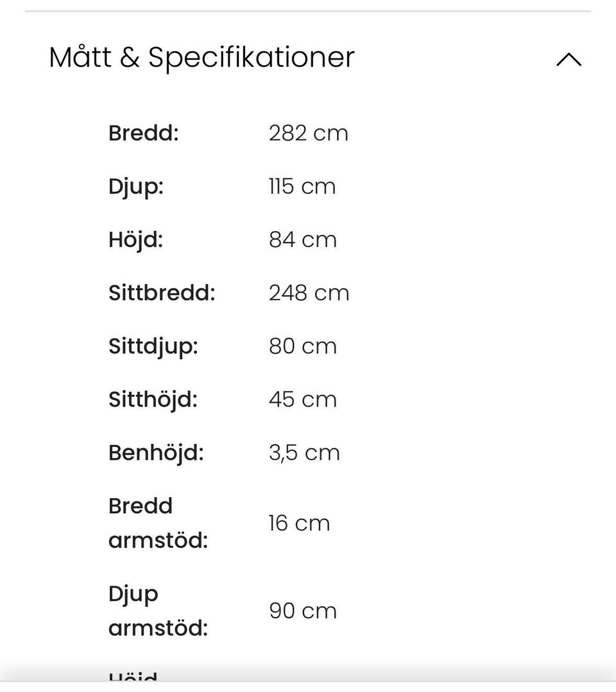Click the 84 cm height value

(x=303, y=240)
